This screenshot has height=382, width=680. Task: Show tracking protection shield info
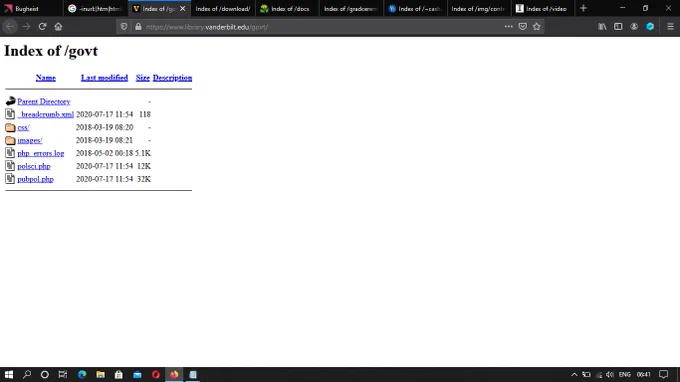click(x=124, y=27)
